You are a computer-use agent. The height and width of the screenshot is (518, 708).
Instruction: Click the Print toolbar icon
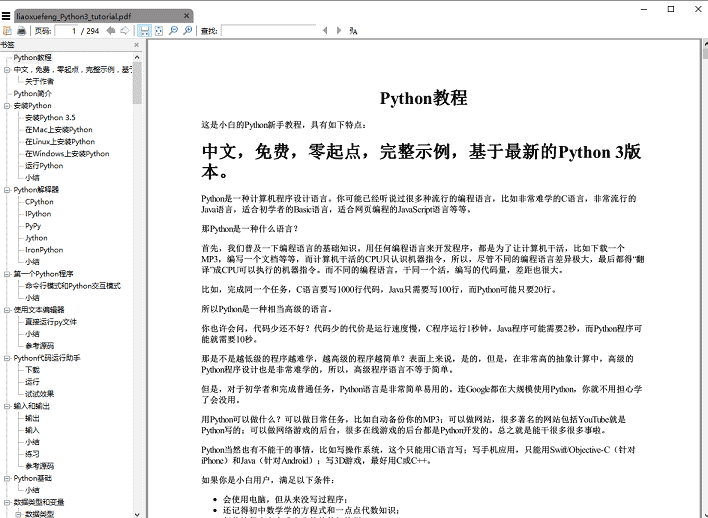coord(21,31)
